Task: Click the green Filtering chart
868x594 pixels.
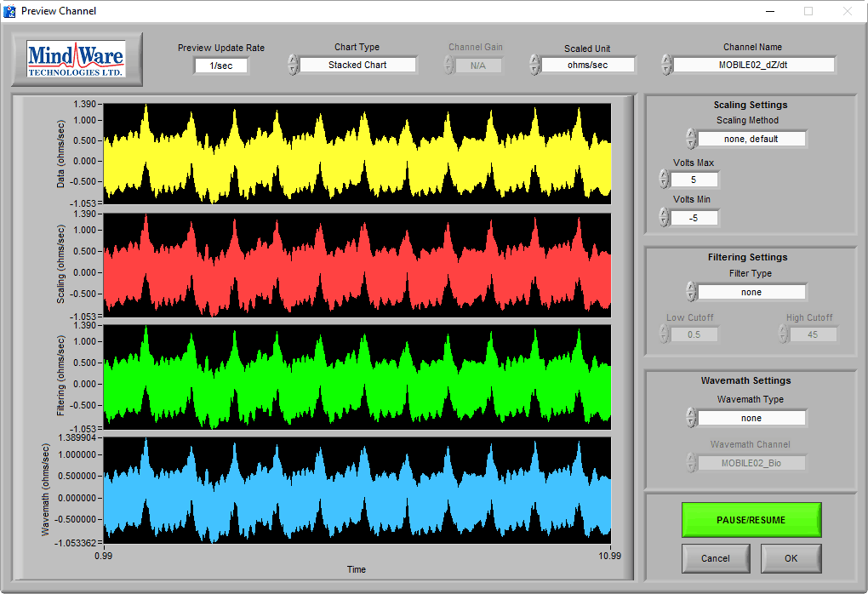Action: (357, 377)
